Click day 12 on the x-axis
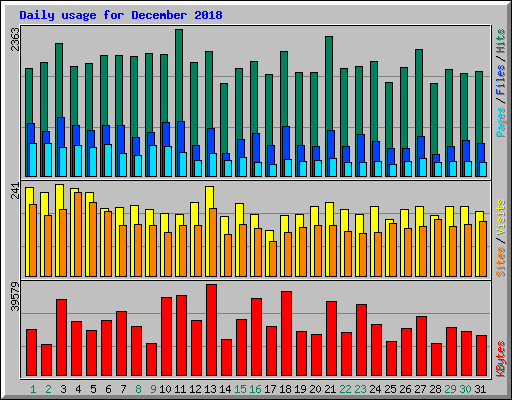Image resolution: width=512 pixels, height=400 pixels. 195,389
